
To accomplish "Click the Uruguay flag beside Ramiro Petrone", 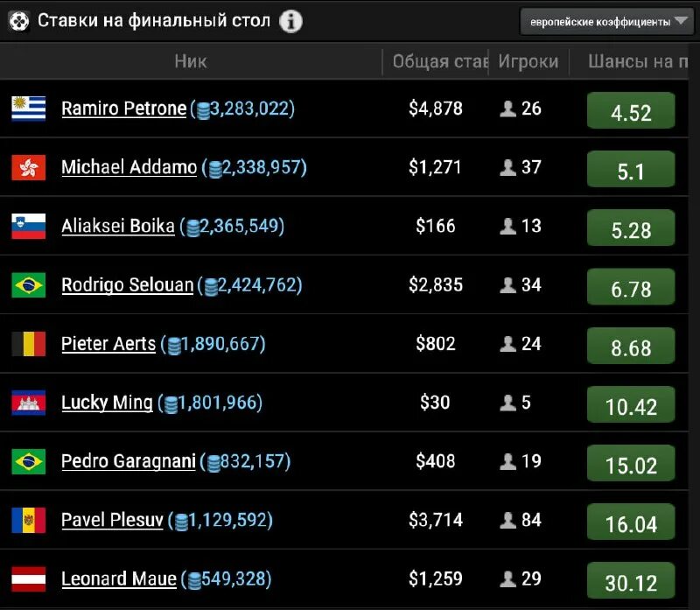I will [28, 109].
